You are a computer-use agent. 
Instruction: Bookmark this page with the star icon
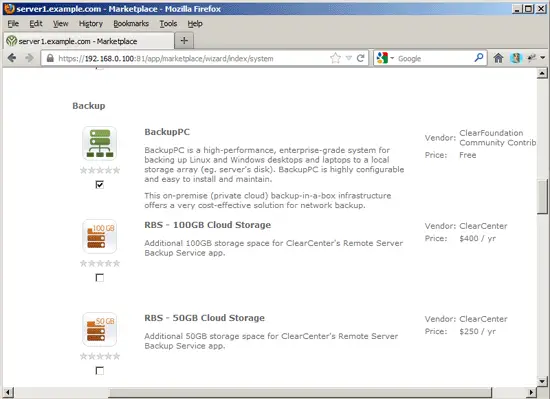click(335, 58)
